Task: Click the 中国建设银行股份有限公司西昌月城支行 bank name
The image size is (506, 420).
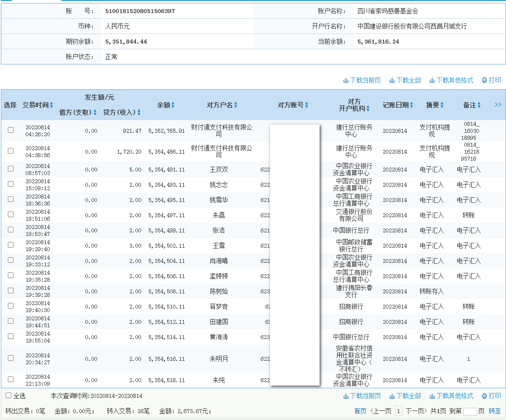Action: coord(412,26)
